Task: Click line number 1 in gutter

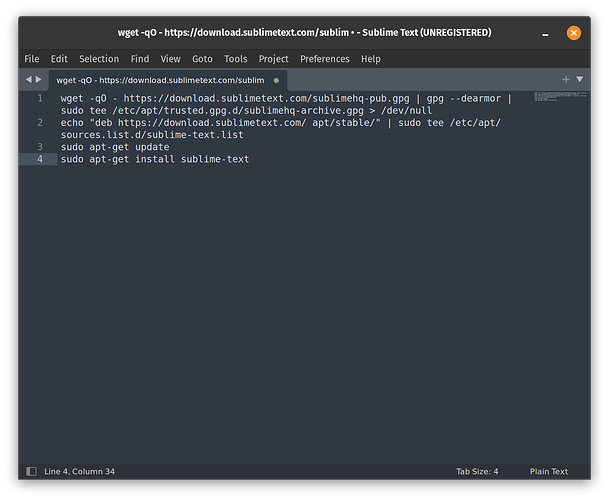Action: [x=40, y=98]
